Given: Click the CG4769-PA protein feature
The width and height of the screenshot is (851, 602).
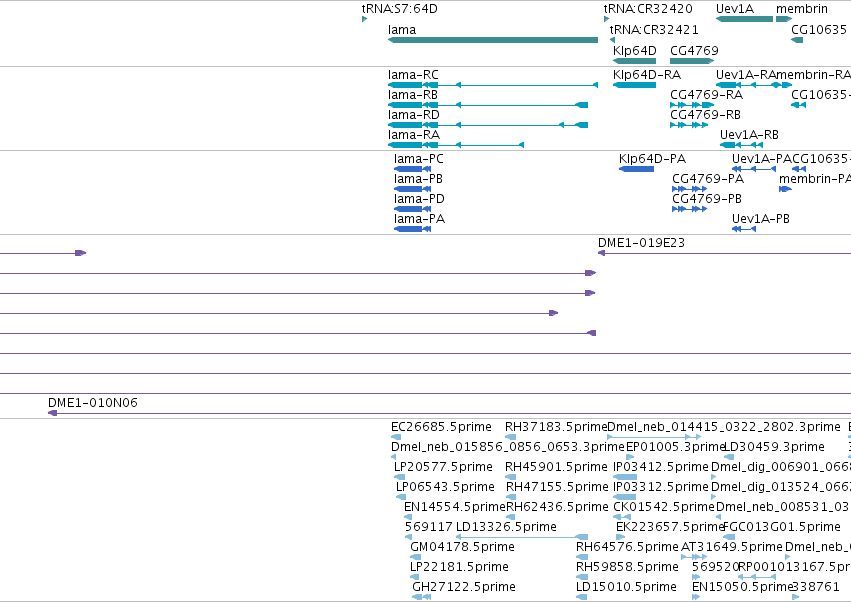Looking at the screenshot, I should pos(689,189).
